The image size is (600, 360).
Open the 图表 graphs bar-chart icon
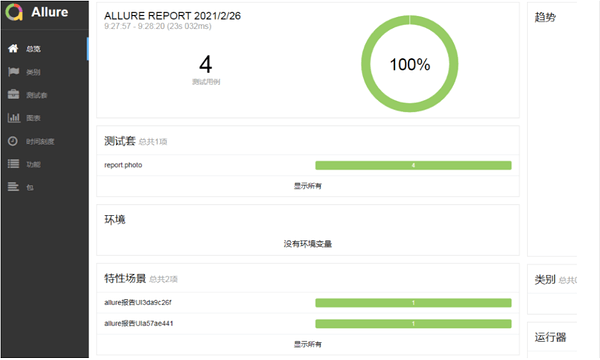coord(13,117)
